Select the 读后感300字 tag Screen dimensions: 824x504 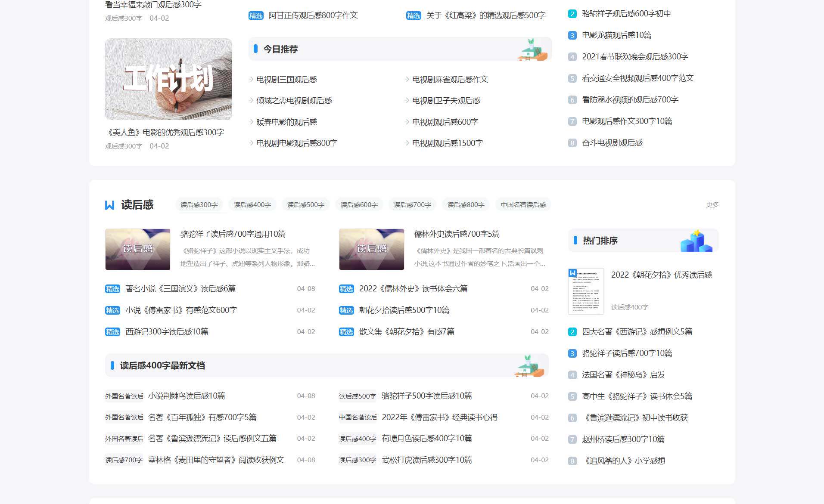point(199,204)
